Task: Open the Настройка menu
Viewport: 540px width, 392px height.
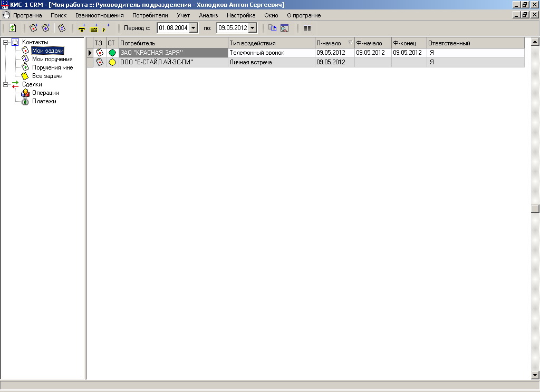Action: pos(241,15)
